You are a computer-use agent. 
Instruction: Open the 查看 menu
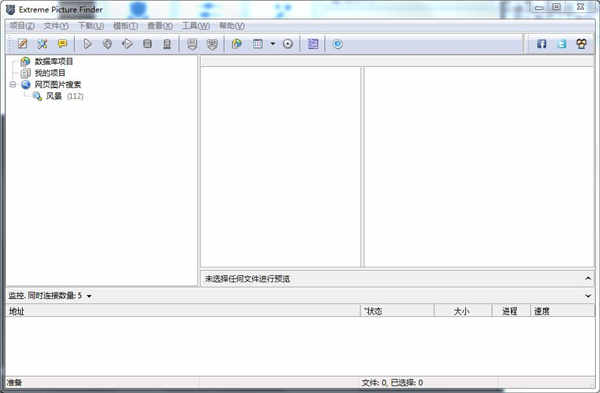tap(160, 26)
